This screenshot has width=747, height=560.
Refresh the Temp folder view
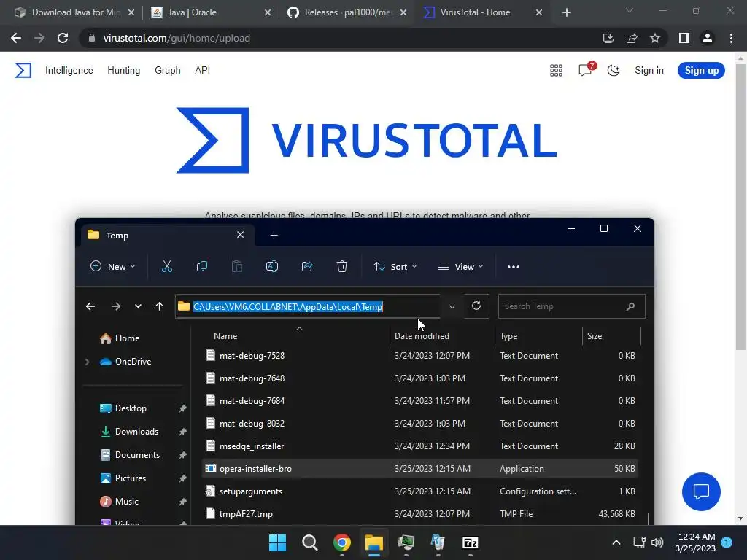476,306
